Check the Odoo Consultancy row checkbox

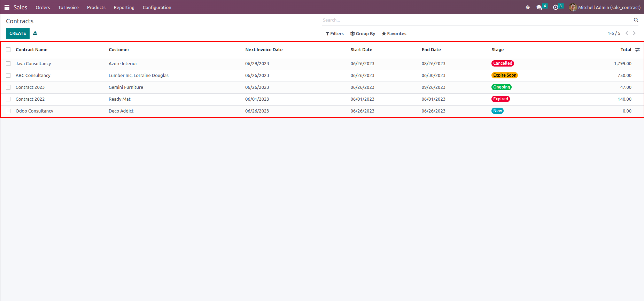8,111
